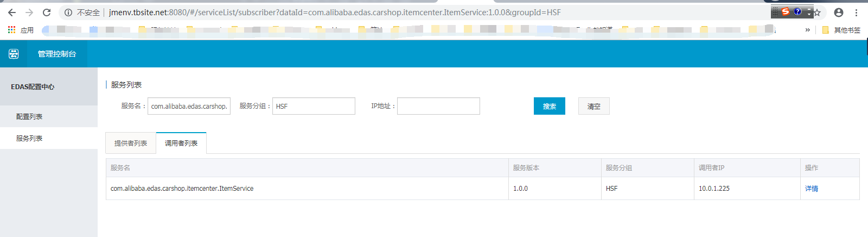Viewport: 868px width, 237px height.
Task: Show hidden bookmarks with double chevron
Action: pyautogui.click(x=807, y=30)
